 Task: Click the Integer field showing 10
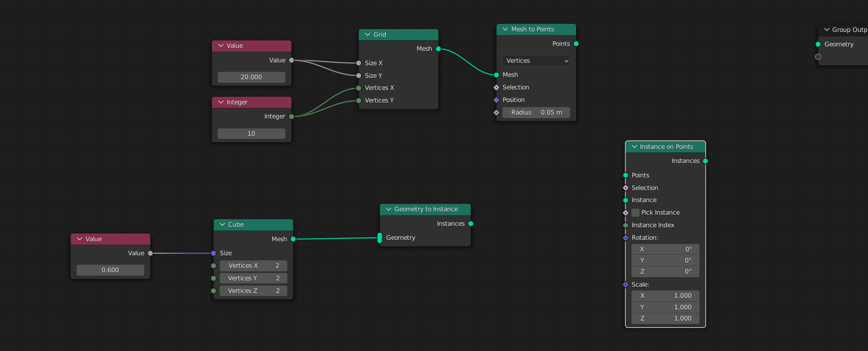pyautogui.click(x=251, y=134)
